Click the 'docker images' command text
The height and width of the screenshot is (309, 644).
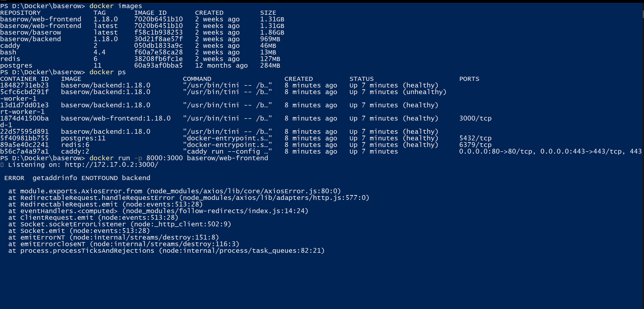click(116, 6)
